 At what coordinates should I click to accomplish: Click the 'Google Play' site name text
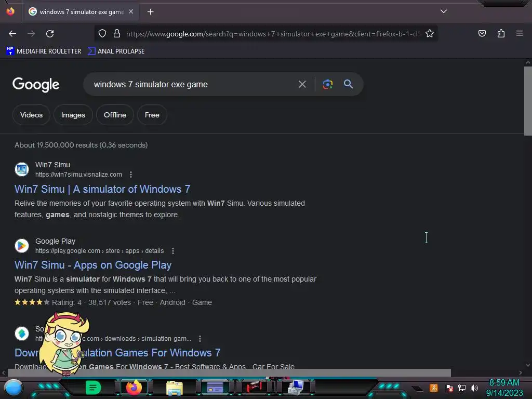(x=55, y=241)
